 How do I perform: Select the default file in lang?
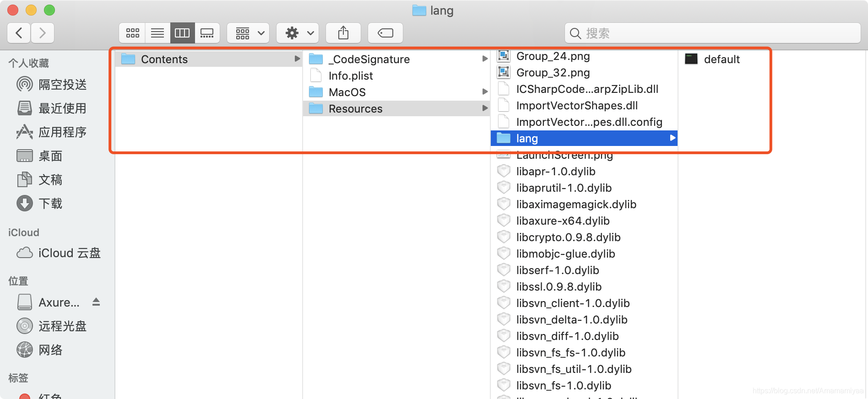[x=722, y=59]
